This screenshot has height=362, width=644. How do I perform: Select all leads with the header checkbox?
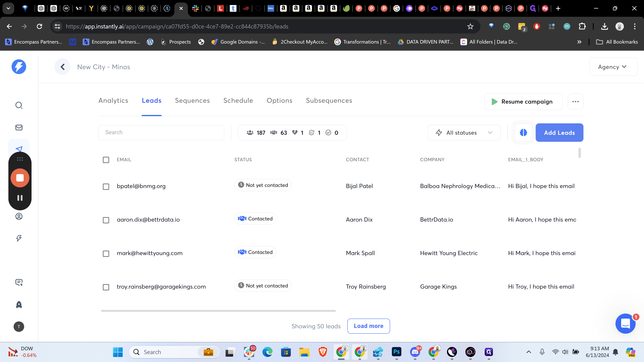pos(106,160)
